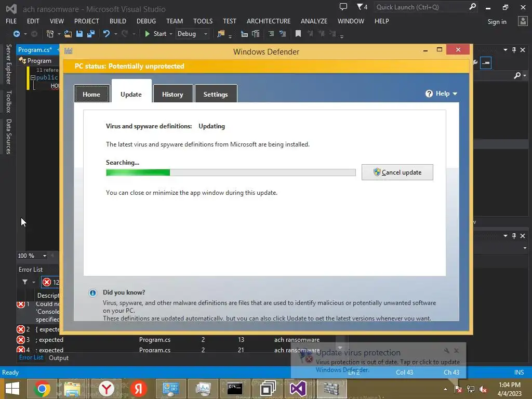
Task: Expand the Help dropdown in Windows Defender
Action: click(455, 94)
